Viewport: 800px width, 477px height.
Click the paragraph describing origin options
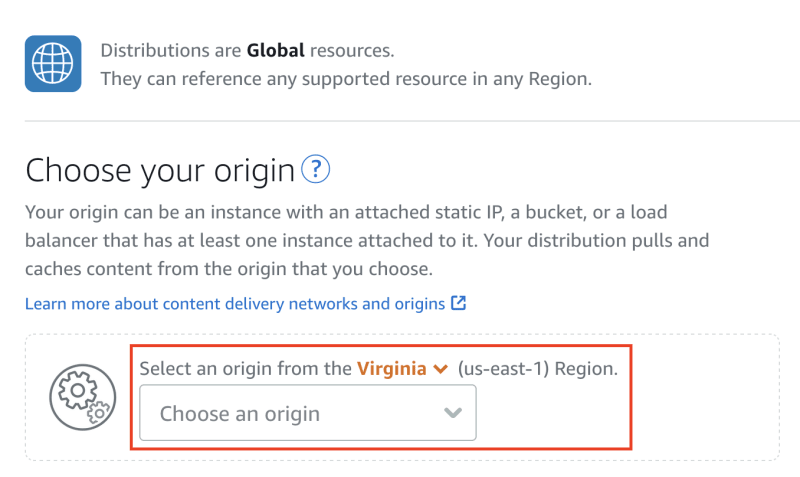(367, 240)
